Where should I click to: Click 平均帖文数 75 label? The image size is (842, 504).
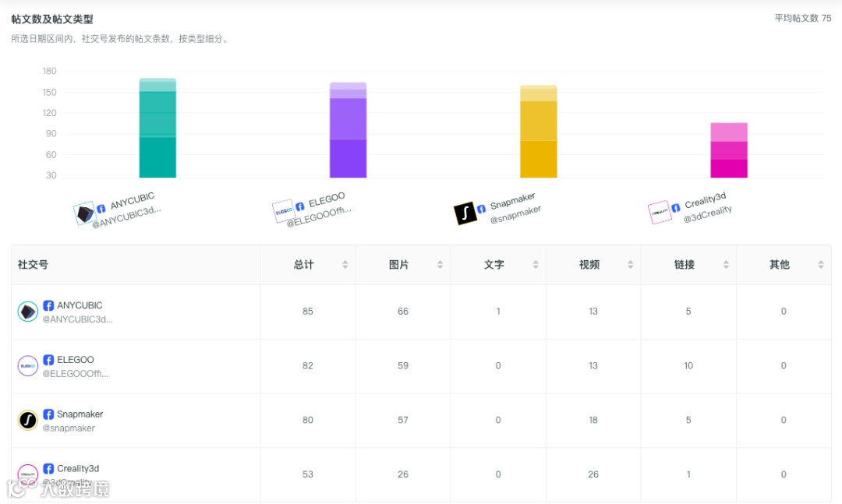(803, 18)
